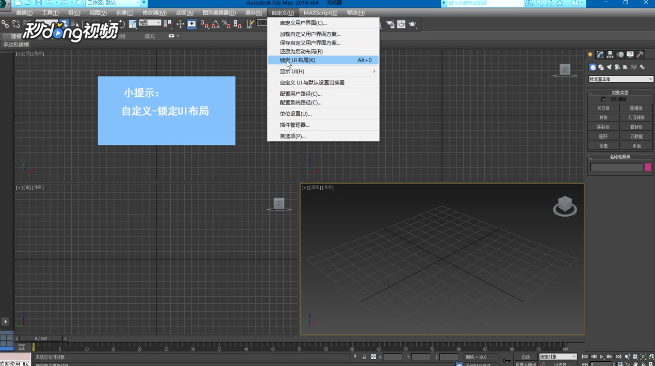The height and width of the screenshot is (366, 655).
Task: Open the 标准基本体 object category dropdown
Action: point(620,79)
